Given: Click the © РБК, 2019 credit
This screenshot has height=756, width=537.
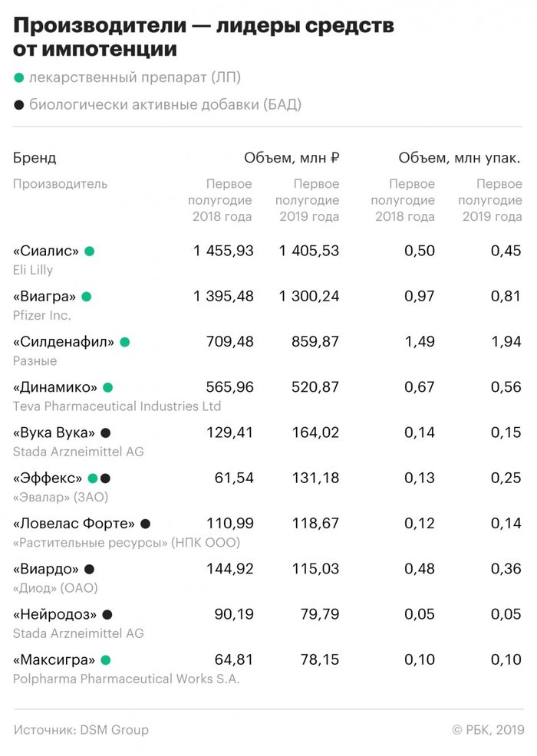Looking at the screenshot, I should [x=486, y=730].
